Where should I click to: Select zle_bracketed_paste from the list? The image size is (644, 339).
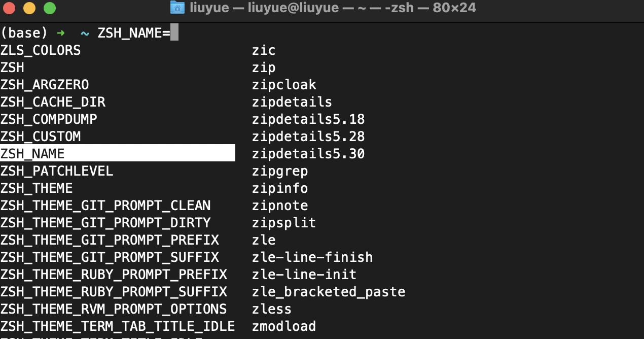[329, 292]
